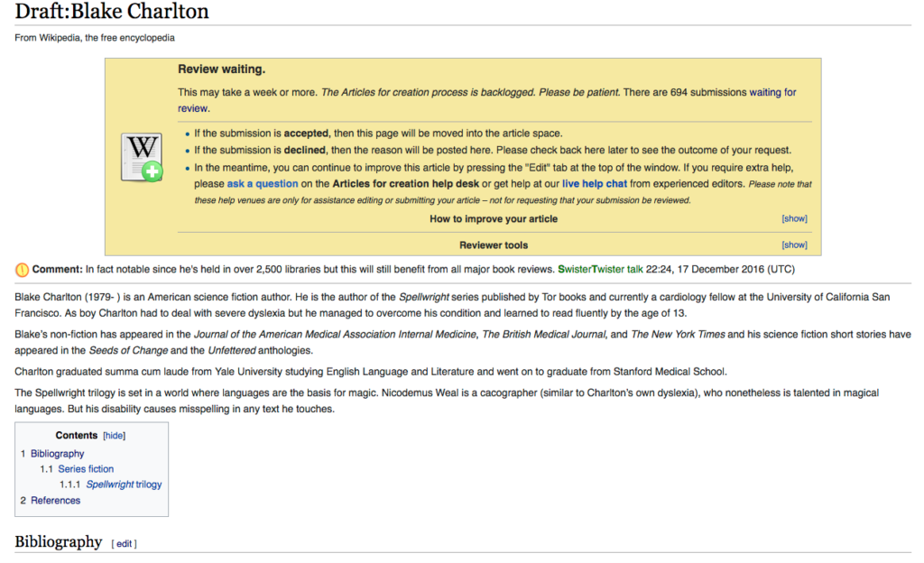Click the 'Contents' box title
Viewport: 924px width, 563px height.
tap(76, 435)
